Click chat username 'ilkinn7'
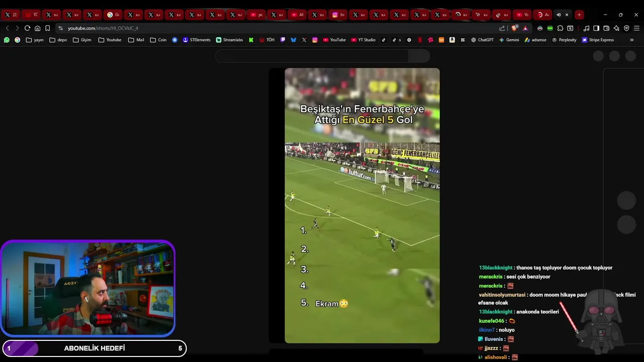Image resolution: width=644 pixels, height=362 pixels. point(487,330)
